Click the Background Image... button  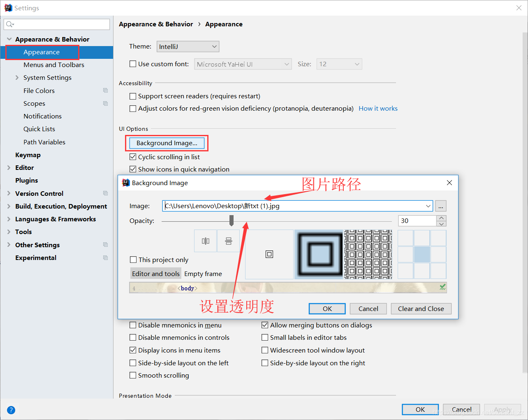tap(167, 143)
